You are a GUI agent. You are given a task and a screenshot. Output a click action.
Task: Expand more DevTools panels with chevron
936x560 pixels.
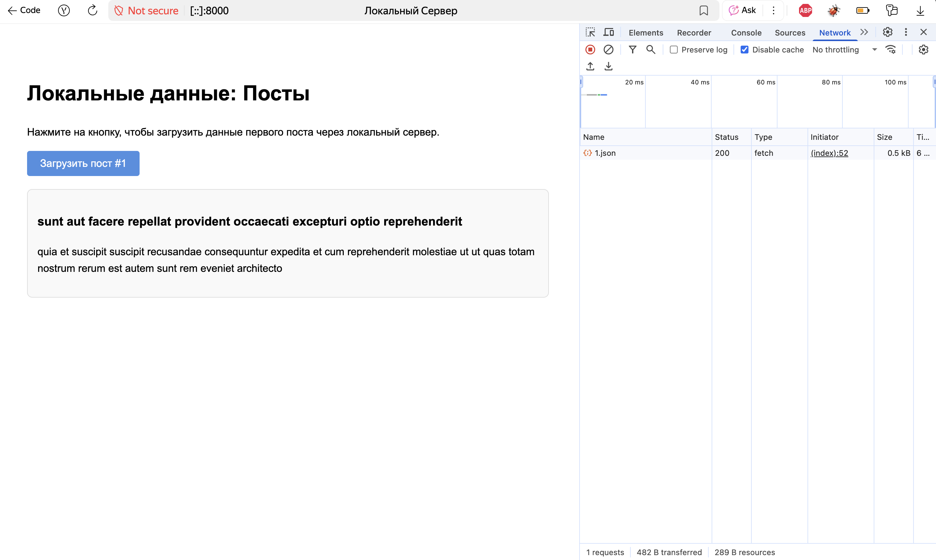point(865,32)
